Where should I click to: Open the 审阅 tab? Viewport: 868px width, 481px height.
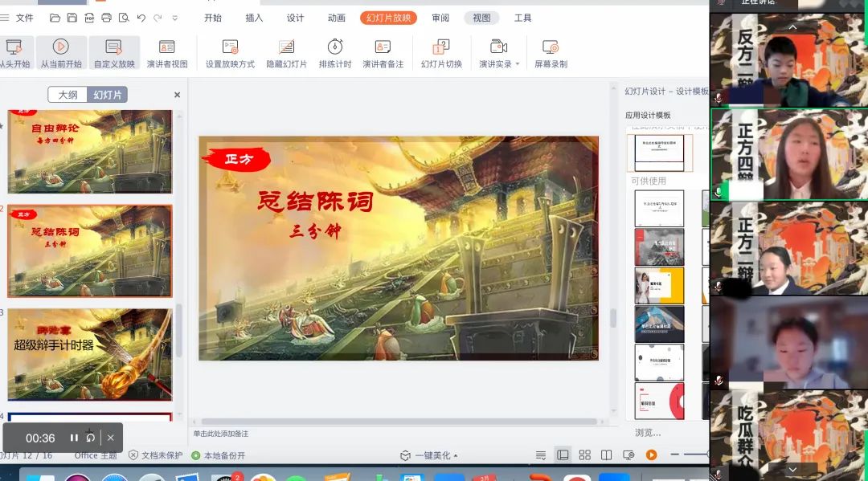tap(440, 18)
